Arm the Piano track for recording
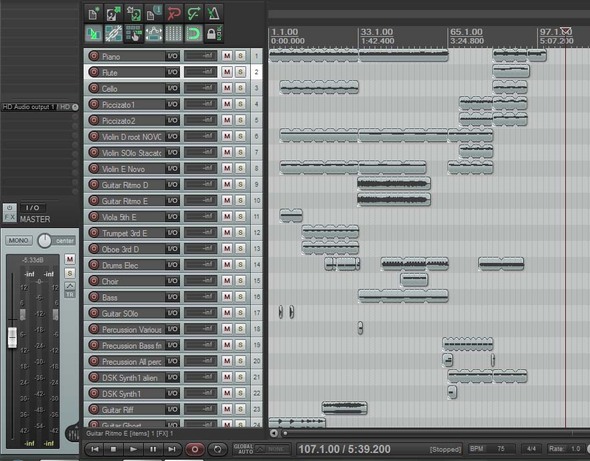This screenshot has width=590, height=461. click(x=94, y=56)
